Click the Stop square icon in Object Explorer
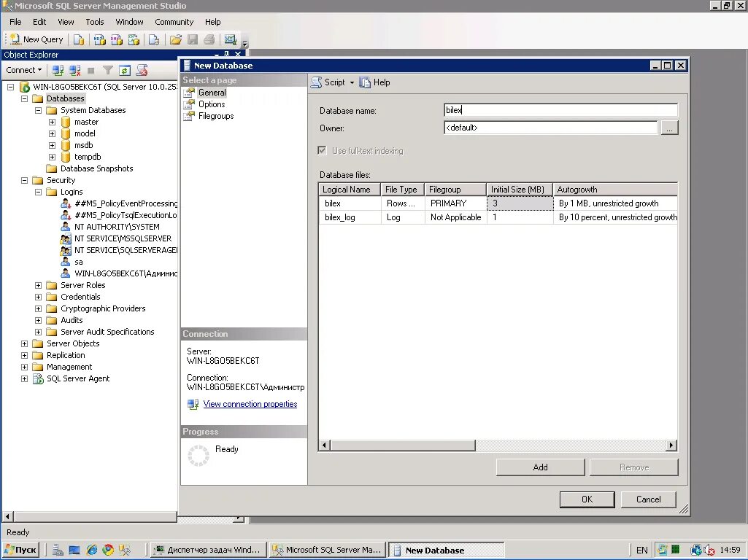This screenshot has height=560, width=748. 91,71
